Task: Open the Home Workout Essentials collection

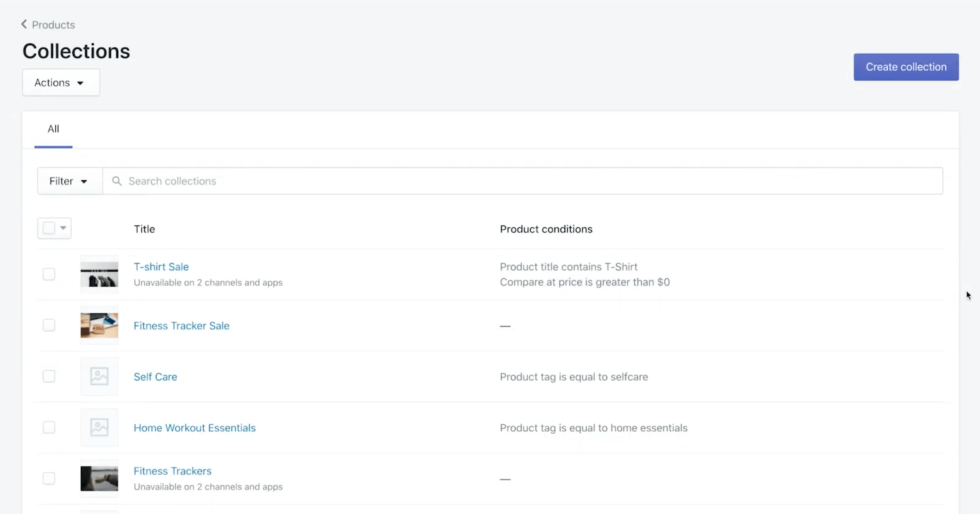Action: [194, 427]
